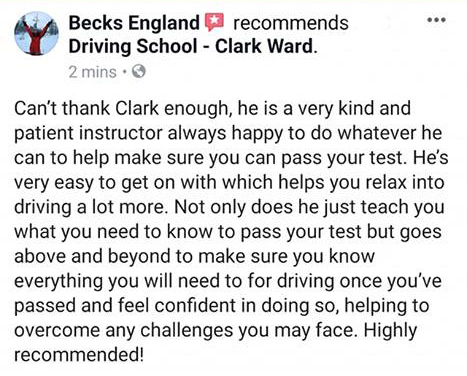467x376 pixels.
Task: Click the line very easy to get on with
Action: pyautogui.click(x=229, y=183)
